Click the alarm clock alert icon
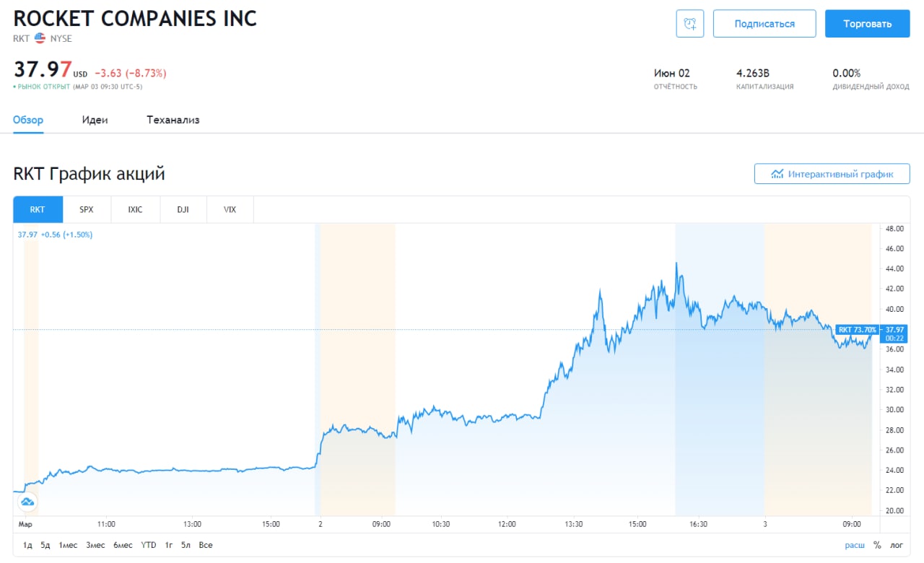Screen dimensions: 924x563 pos(689,23)
